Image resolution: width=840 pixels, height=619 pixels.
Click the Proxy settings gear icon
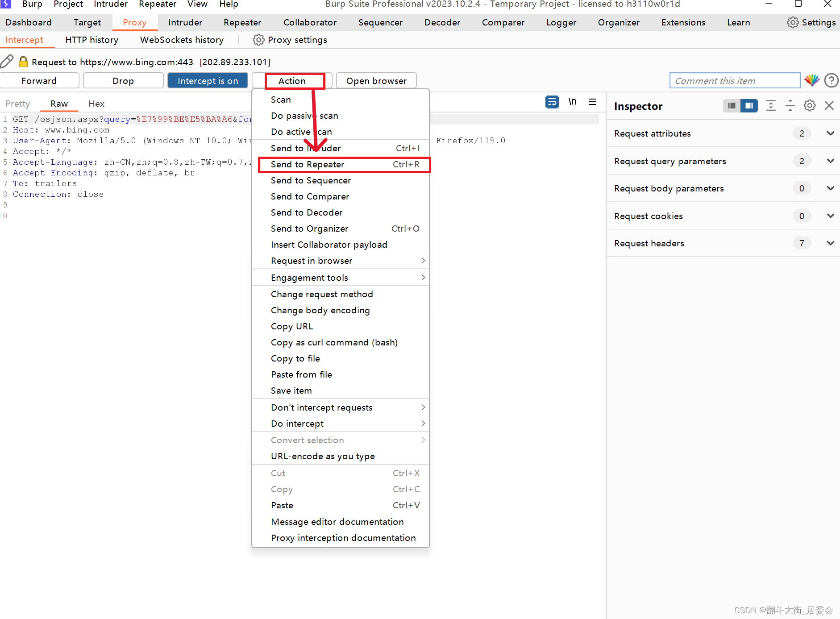click(x=258, y=40)
